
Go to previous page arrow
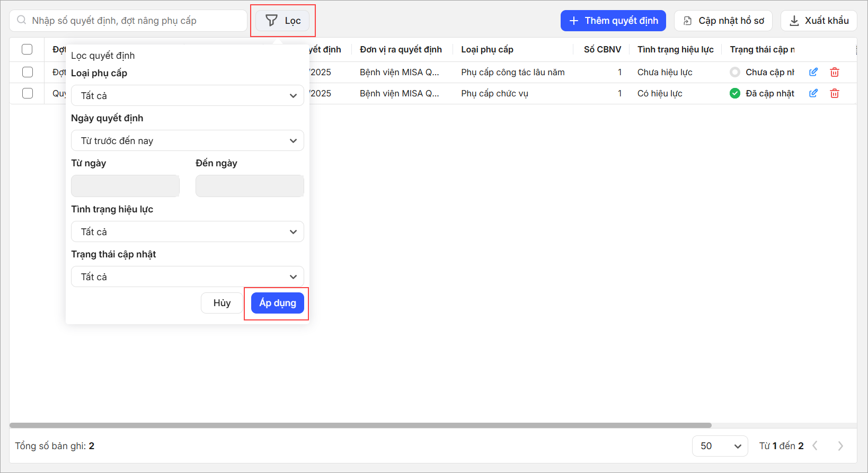(815, 446)
